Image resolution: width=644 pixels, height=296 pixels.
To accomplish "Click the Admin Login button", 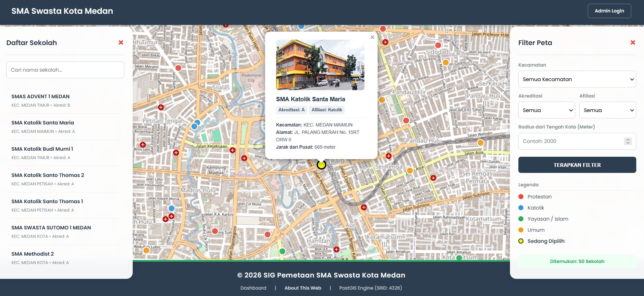I will tap(609, 11).
